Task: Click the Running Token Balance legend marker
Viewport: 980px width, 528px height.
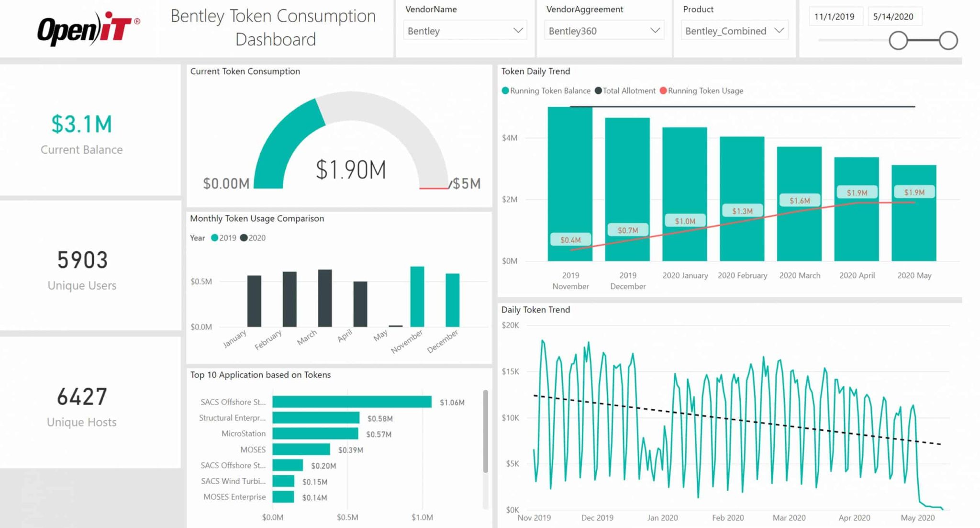Action: coord(505,90)
